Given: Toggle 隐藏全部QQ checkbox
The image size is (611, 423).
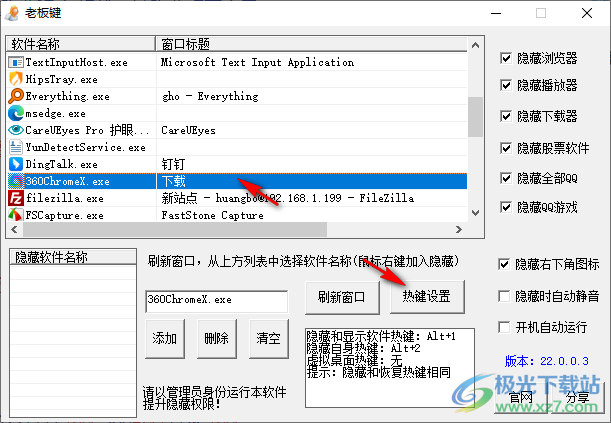Looking at the screenshot, I should point(505,178).
